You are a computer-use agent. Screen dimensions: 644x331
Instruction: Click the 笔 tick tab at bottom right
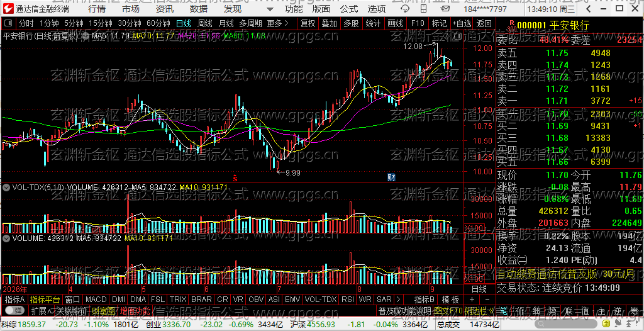point(504,310)
